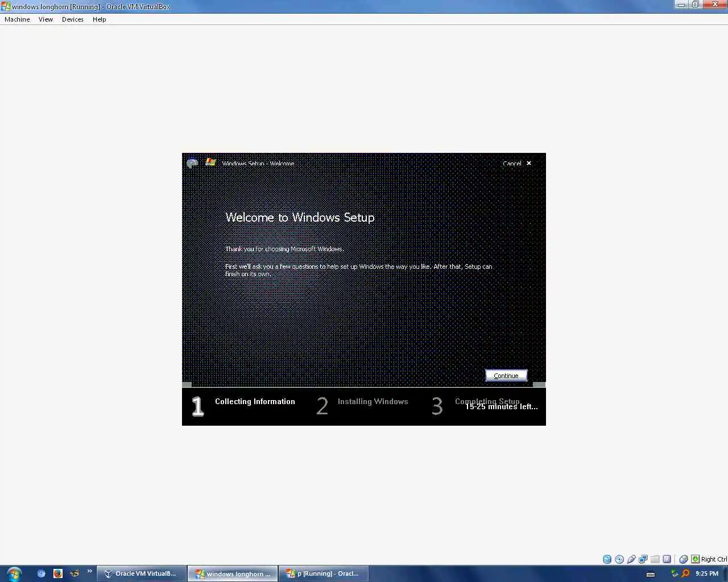
Task: Click the step 1 Collecting Information label
Action: click(255, 401)
